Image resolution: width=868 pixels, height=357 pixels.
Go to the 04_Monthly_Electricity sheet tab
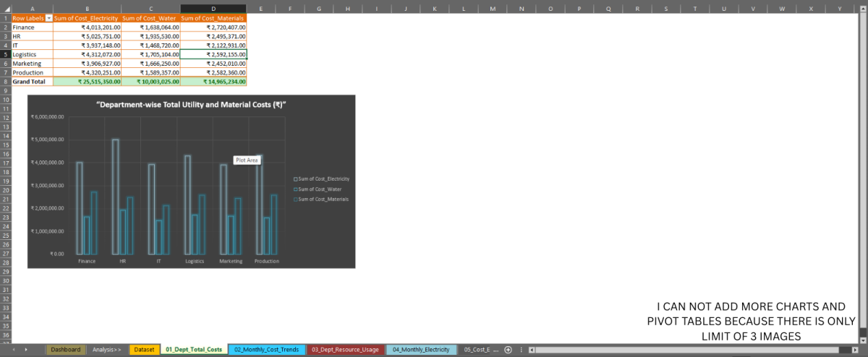pyautogui.click(x=421, y=350)
